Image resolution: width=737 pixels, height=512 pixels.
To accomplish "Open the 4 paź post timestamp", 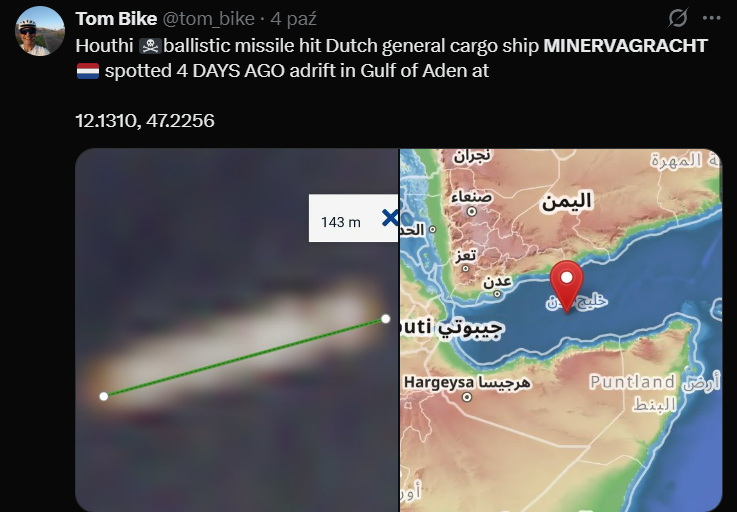I will (x=293, y=19).
